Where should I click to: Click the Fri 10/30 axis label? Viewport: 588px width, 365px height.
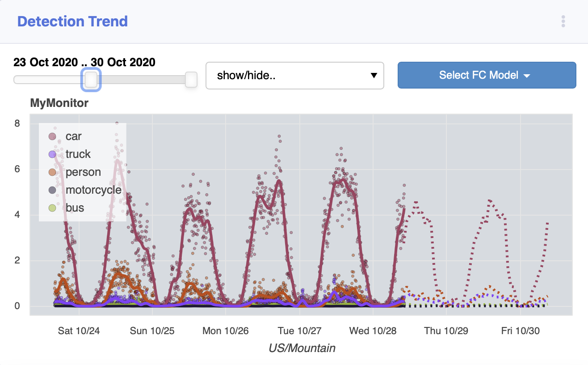(521, 331)
